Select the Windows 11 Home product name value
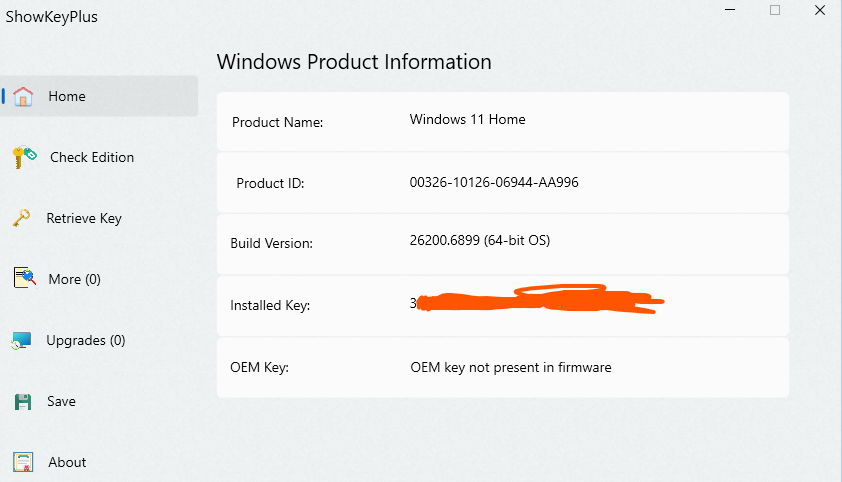The image size is (842, 482). [467, 119]
